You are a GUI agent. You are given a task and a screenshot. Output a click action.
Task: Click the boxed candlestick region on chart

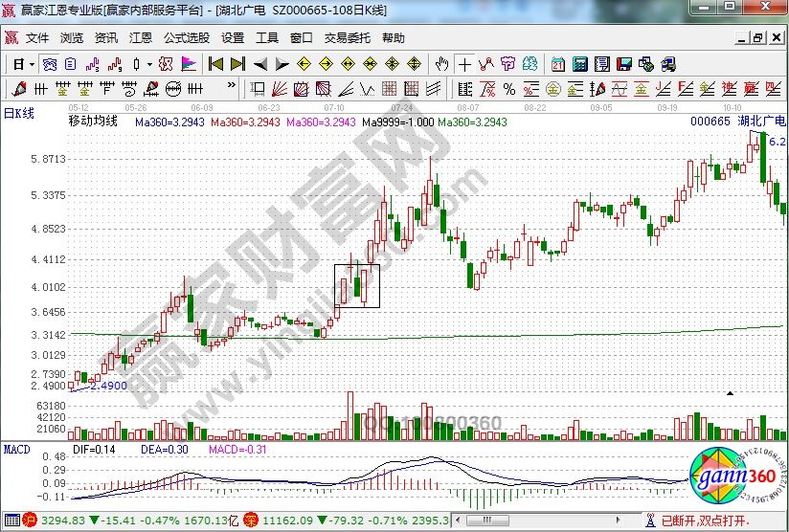357,286
